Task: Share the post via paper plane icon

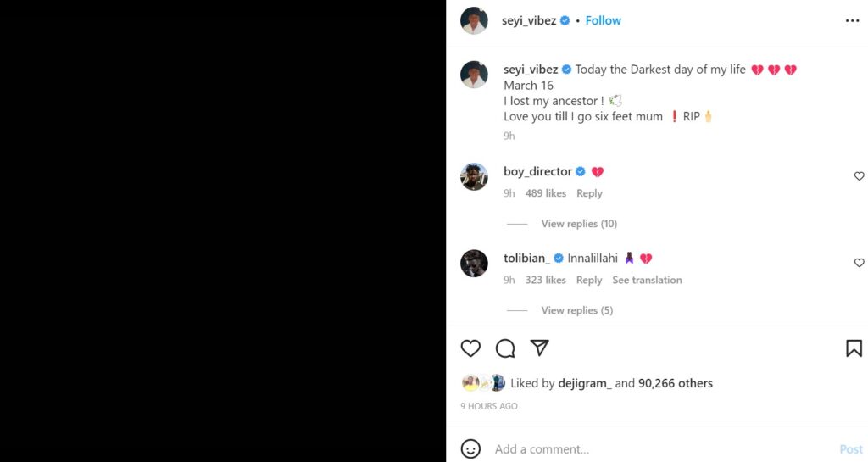Action: click(540, 348)
